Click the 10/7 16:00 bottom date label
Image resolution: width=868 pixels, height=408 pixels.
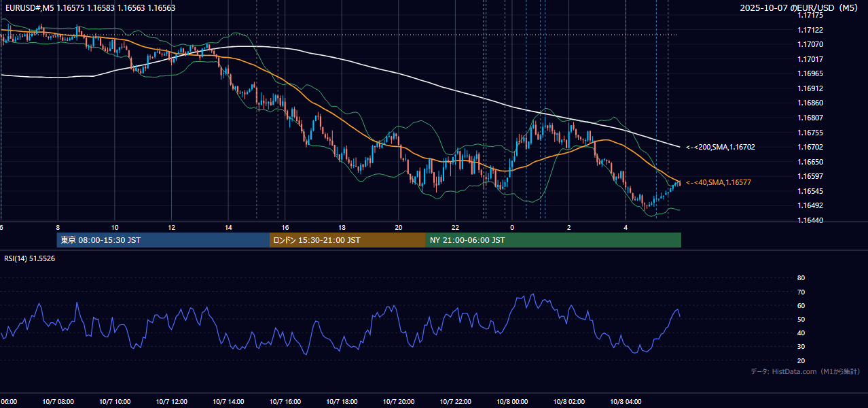coord(285,402)
